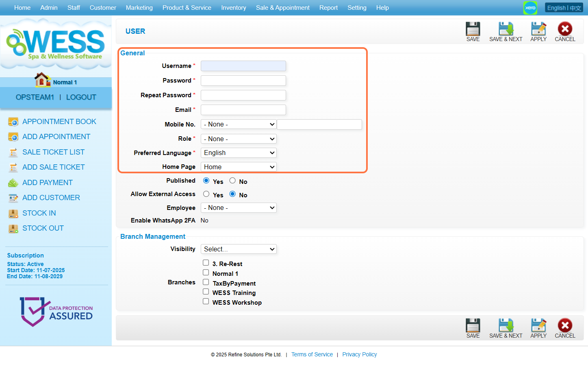The width and height of the screenshot is (588, 371).
Task: Click the LOGOUT link
Action: pos(81,97)
